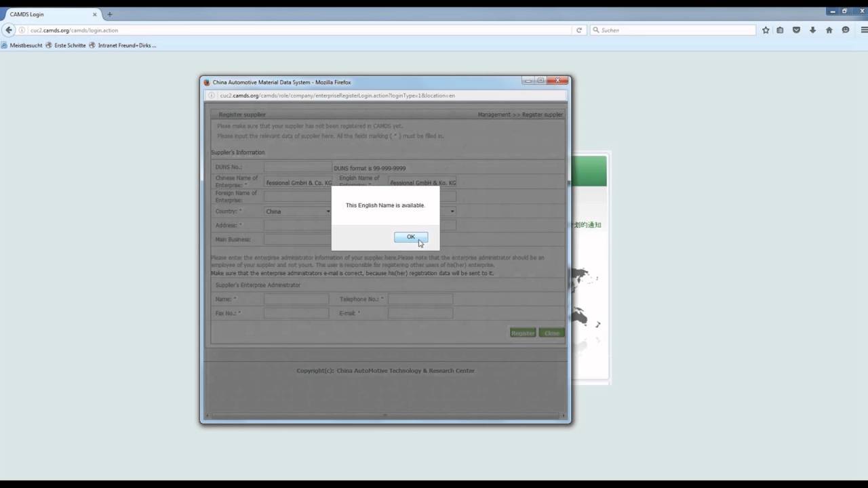Click the site info icon in main address bar
Screen dimensions: 868x488
22,30
